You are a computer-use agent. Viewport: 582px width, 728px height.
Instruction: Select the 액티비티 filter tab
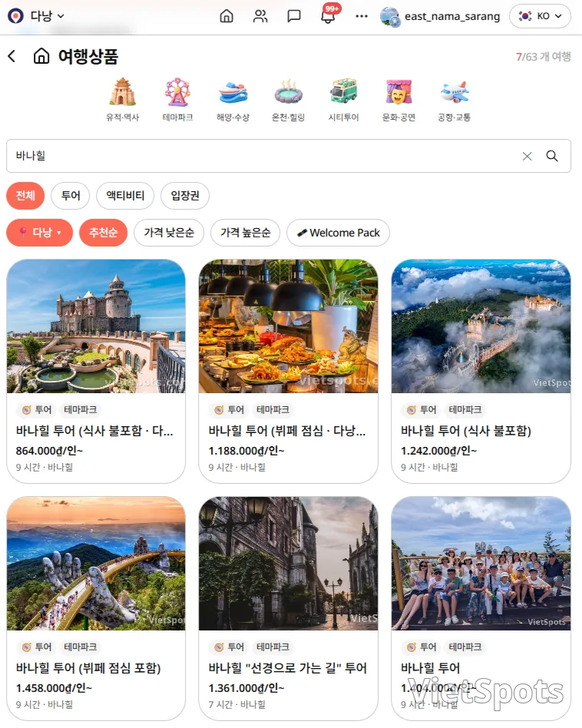(125, 196)
